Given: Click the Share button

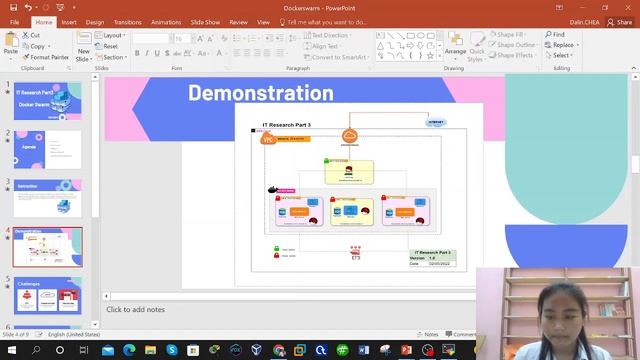Looking at the screenshot, I should coord(620,22).
